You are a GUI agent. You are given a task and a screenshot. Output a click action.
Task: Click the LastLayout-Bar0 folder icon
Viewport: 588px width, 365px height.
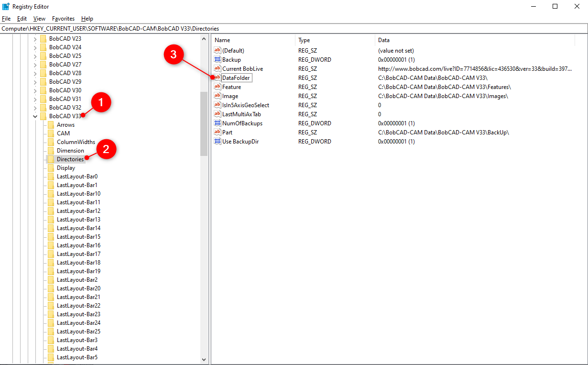pos(51,177)
